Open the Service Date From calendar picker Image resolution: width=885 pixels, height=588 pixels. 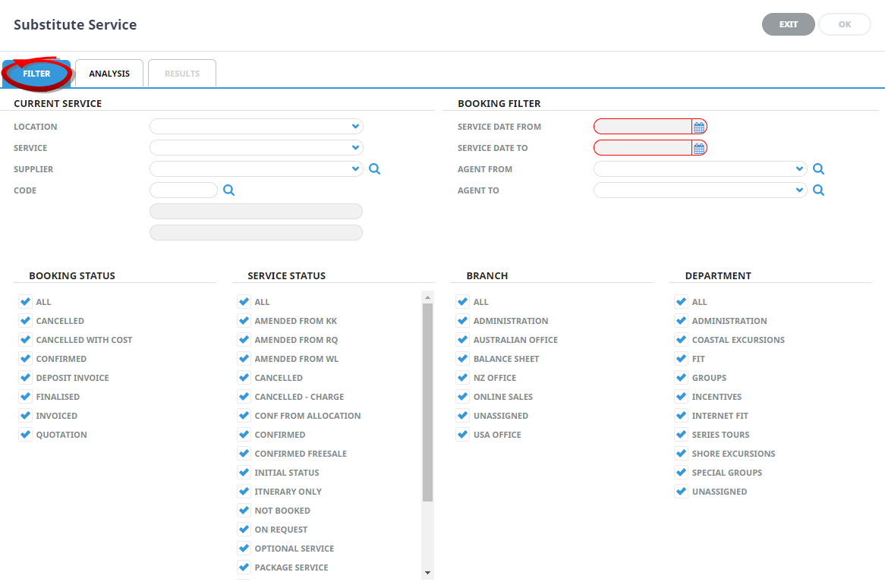coord(699,127)
